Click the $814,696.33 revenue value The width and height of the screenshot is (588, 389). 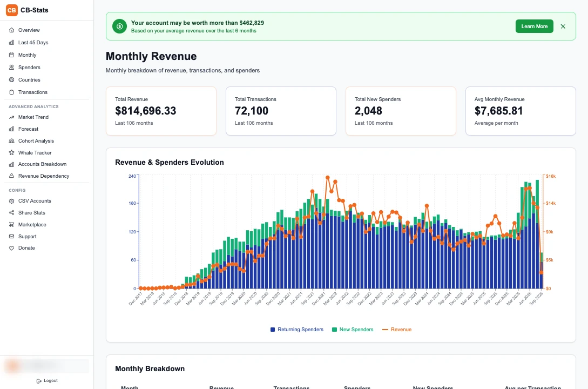tap(145, 111)
